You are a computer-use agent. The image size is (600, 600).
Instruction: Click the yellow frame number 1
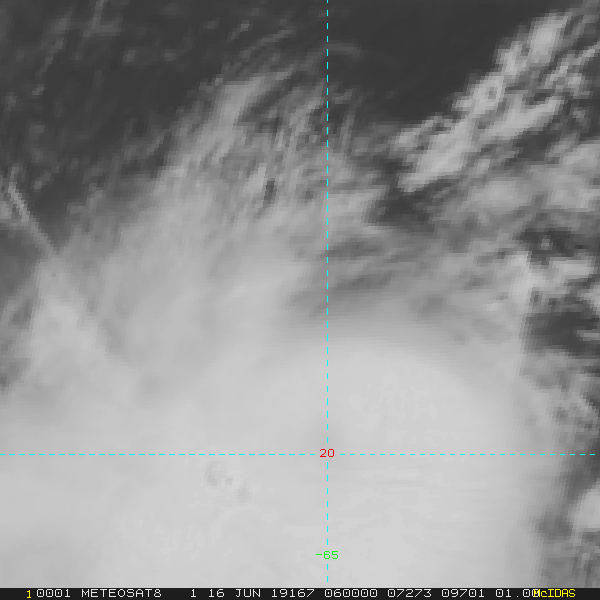[29, 594]
